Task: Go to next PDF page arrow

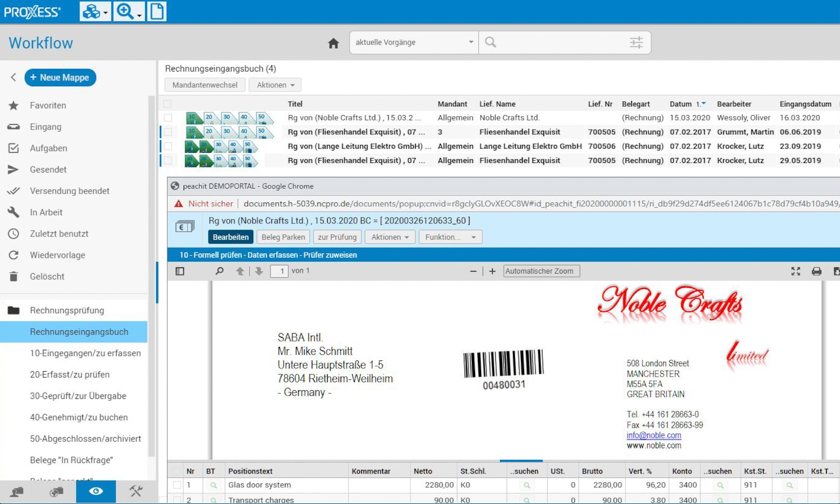Action: coord(259,271)
